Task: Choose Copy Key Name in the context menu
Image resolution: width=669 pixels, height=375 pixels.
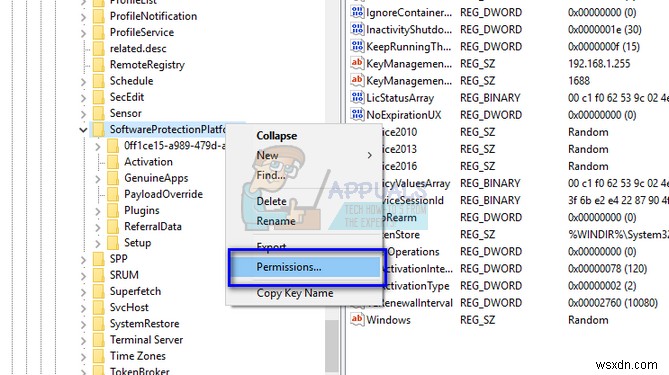Action: [295, 293]
